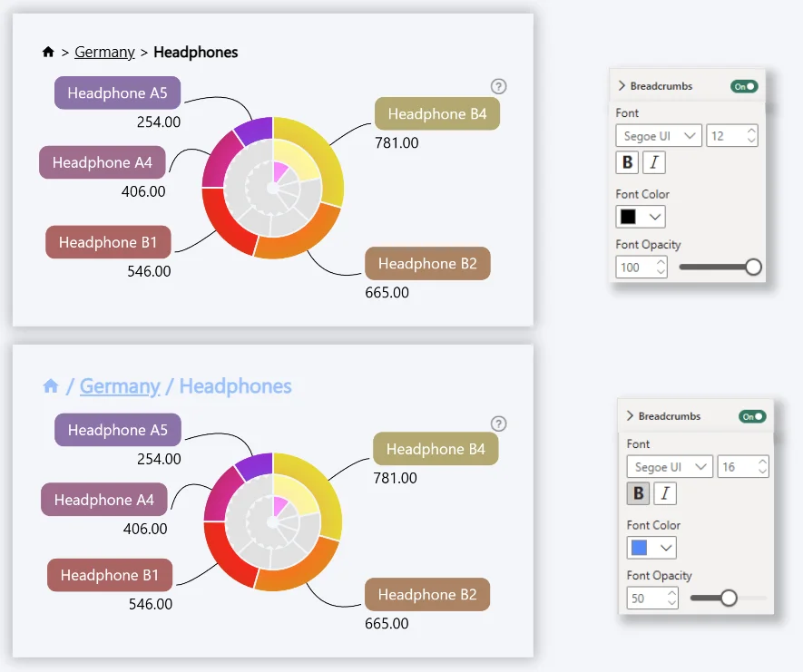The width and height of the screenshot is (803, 672).
Task: Select the Headphone B4 label in top chart
Action: tap(437, 114)
